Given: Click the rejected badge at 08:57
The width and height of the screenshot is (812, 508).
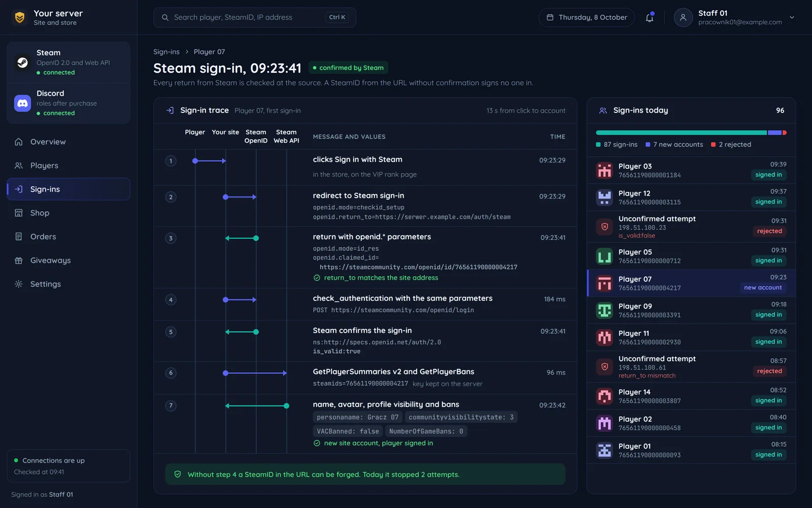Looking at the screenshot, I should click(x=769, y=371).
